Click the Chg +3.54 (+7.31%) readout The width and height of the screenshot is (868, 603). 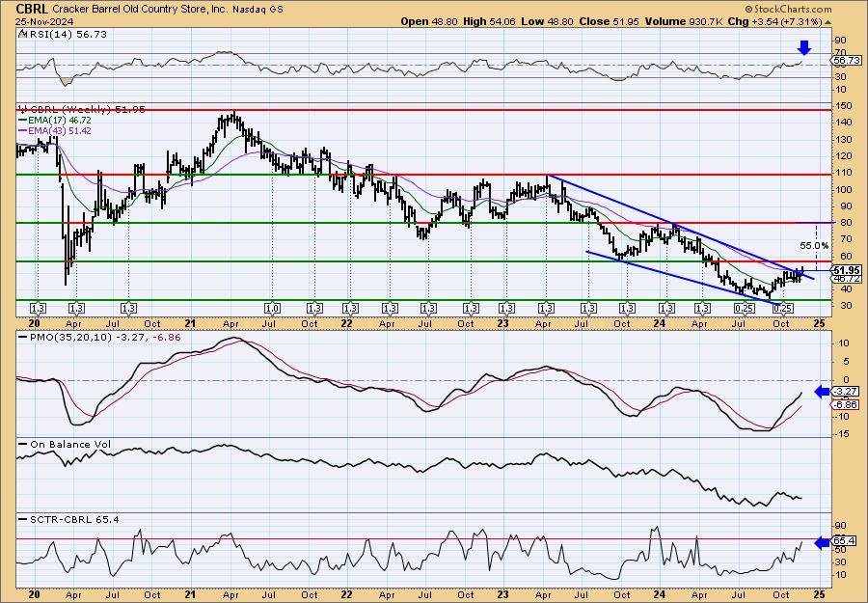point(775,21)
